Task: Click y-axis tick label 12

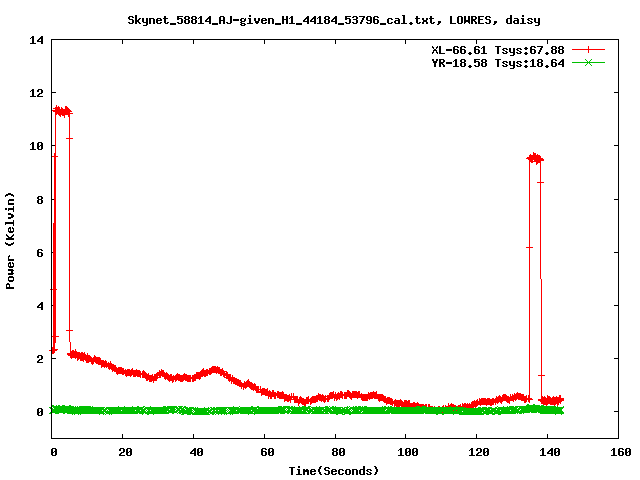Action: (36, 93)
